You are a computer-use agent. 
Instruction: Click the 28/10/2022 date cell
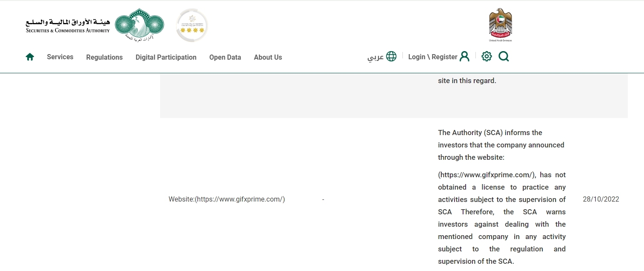click(601, 199)
